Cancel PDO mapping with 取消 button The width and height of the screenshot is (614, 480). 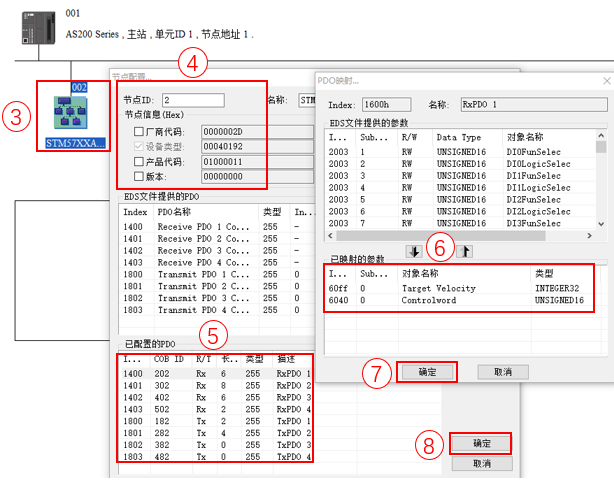click(503, 372)
